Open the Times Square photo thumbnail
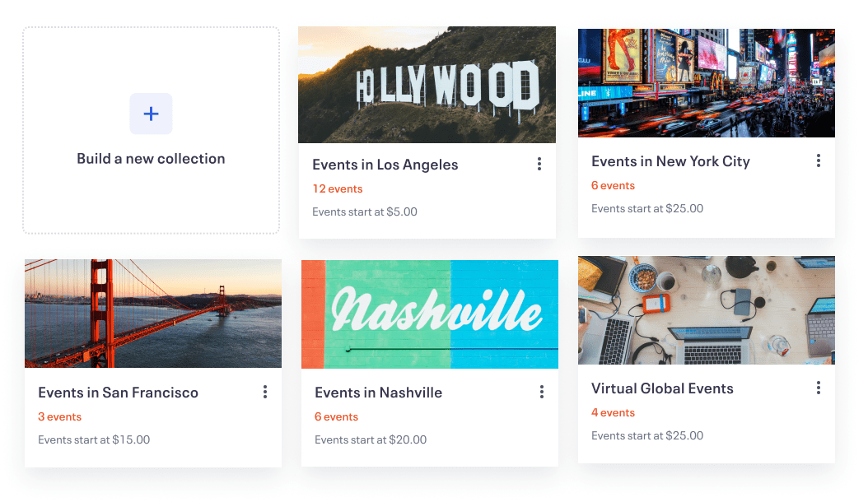 (706, 83)
